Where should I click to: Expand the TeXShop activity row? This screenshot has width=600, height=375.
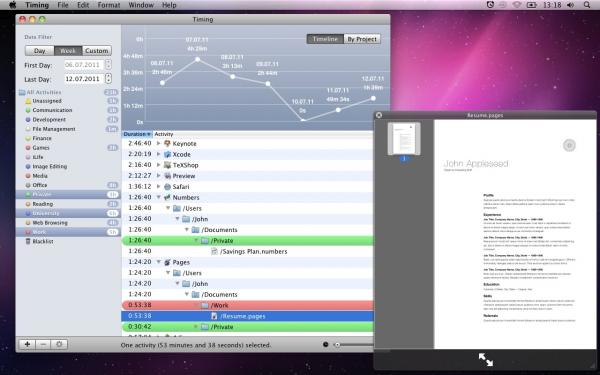(158, 165)
